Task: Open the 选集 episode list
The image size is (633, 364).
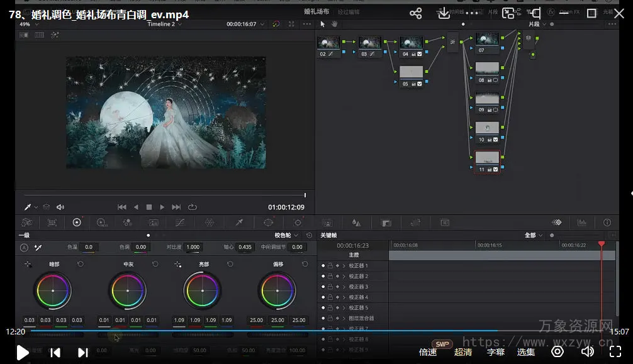Action: pos(526,352)
